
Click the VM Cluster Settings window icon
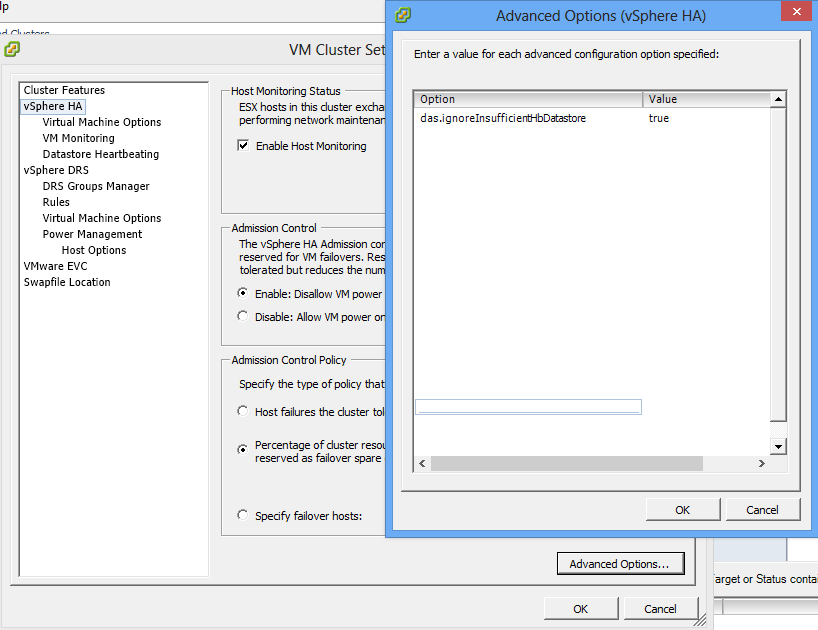click(x=12, y=49)
